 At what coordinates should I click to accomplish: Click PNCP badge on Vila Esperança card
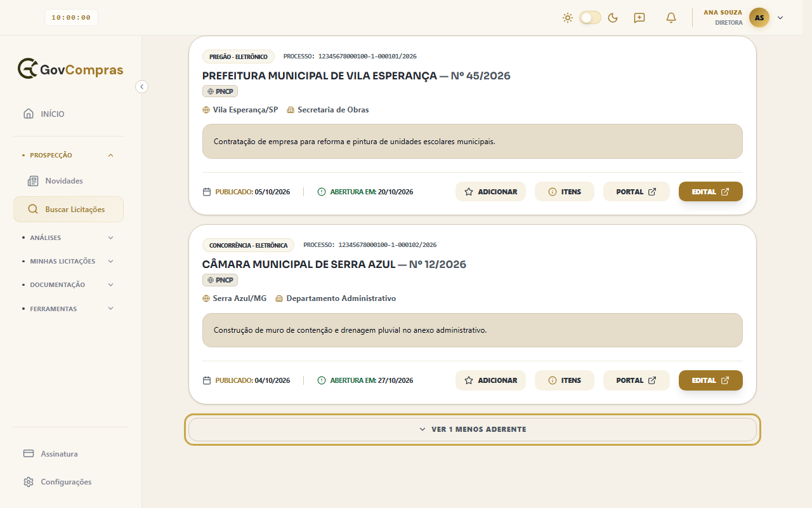pos(220,91)
